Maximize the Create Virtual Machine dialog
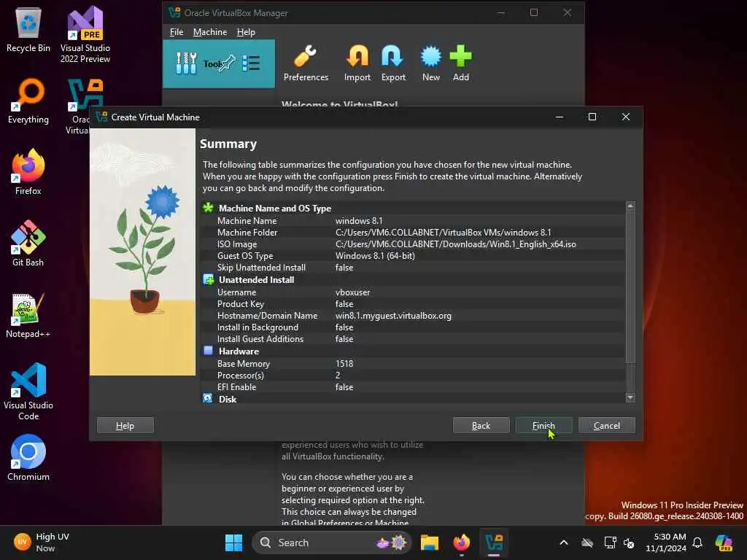Screen dimensions: 747x560 pyautogui.click(x=592, y=117)
